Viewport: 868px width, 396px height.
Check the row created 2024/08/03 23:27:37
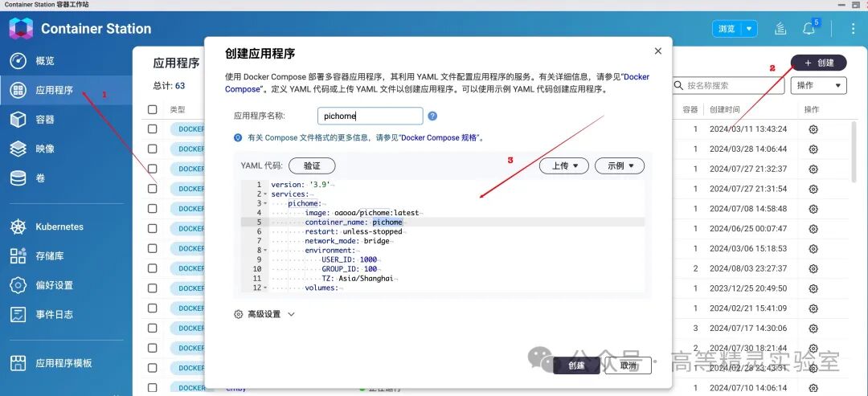153,268
